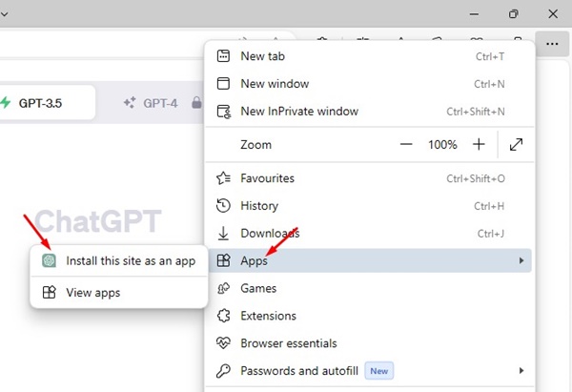
Task: Open the Settings and more ellipsis menu
Action: (x=552, y=44)
